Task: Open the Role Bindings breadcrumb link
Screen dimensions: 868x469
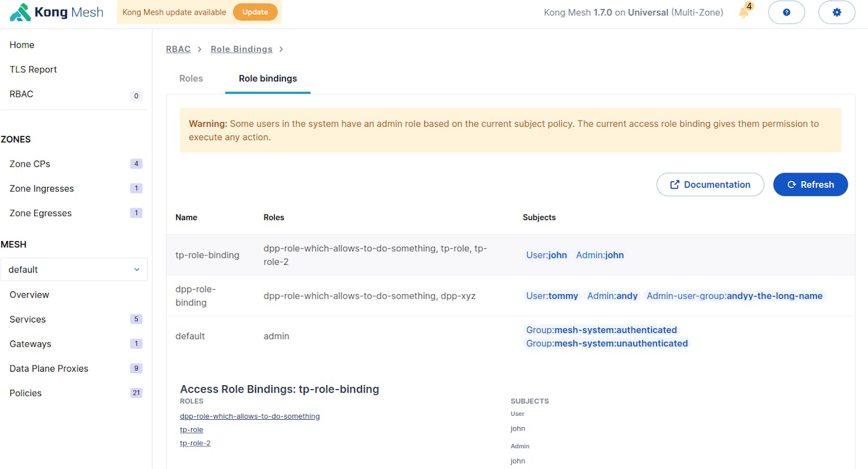Action: pos(241,49)
